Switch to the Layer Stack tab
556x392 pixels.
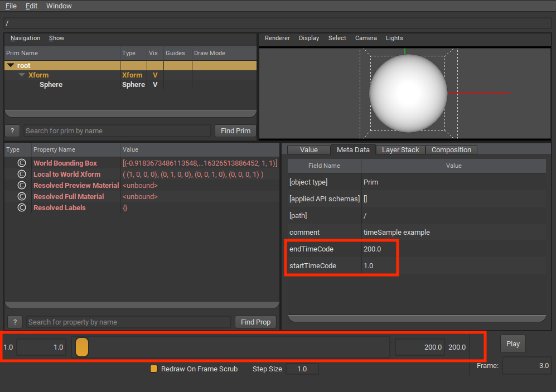click(400, 150)
